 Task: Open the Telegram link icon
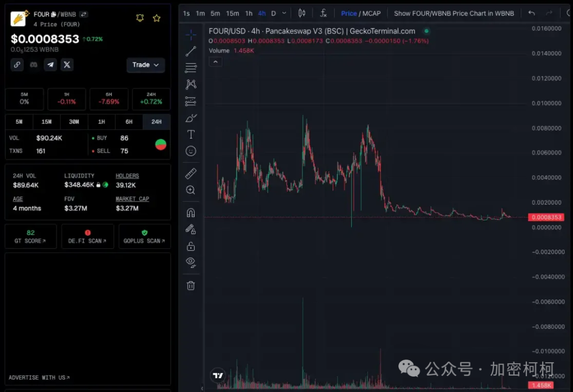pos(50,65)
